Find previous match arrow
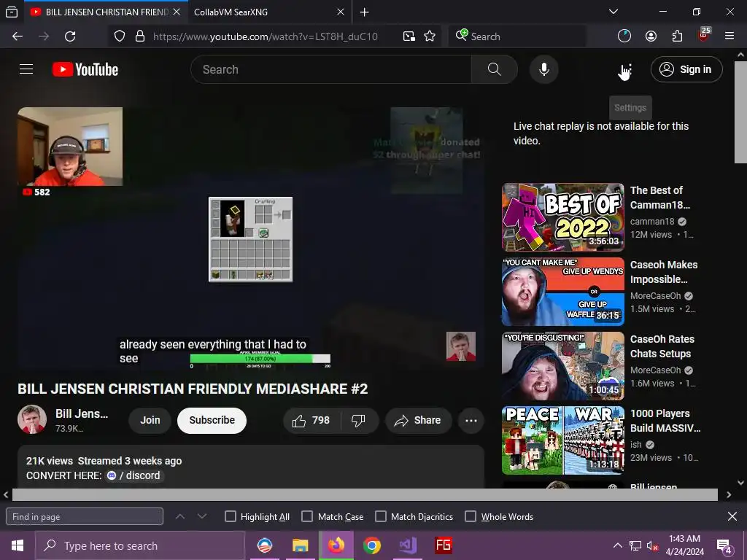 pyautogui.click(x=180, y=516)
